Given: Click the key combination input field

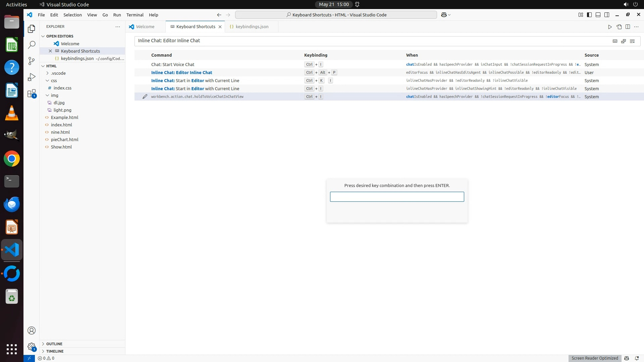Looking at the screenshot, I should tap(397, 197).
